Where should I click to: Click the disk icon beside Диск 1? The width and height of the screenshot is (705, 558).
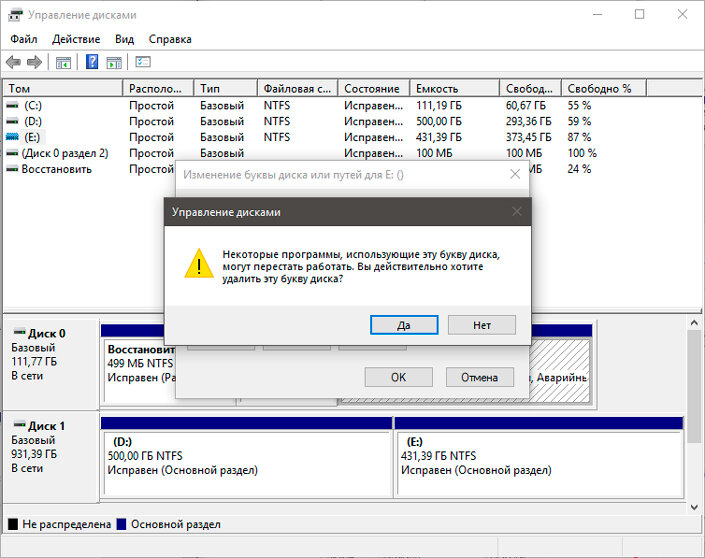coord(20,424)
